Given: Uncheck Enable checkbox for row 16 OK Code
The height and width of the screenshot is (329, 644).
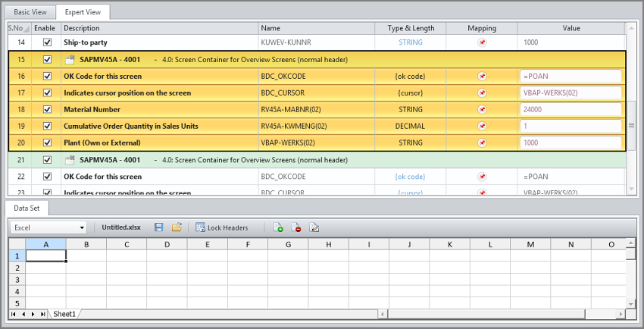Looking at the screenshot, I should pos(47,76).
